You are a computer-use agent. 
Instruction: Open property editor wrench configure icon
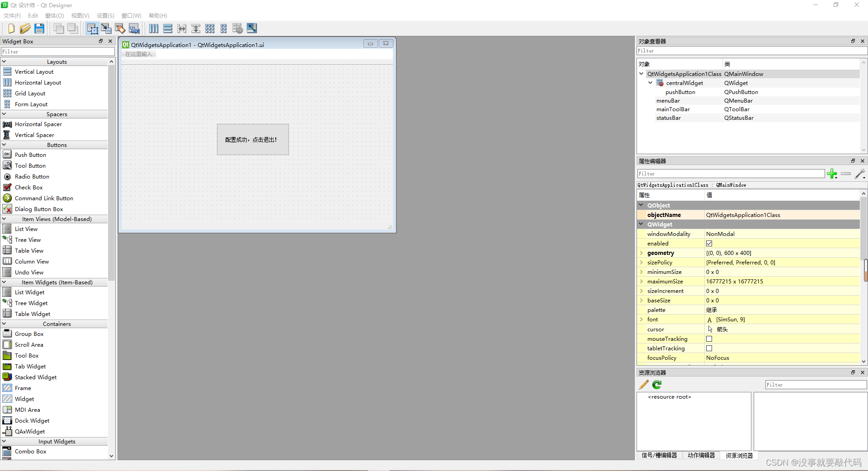click(860, 174)
